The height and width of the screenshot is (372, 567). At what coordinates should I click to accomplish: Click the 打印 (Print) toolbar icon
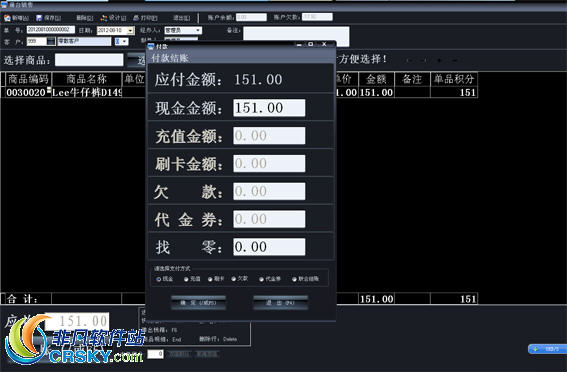136,18
